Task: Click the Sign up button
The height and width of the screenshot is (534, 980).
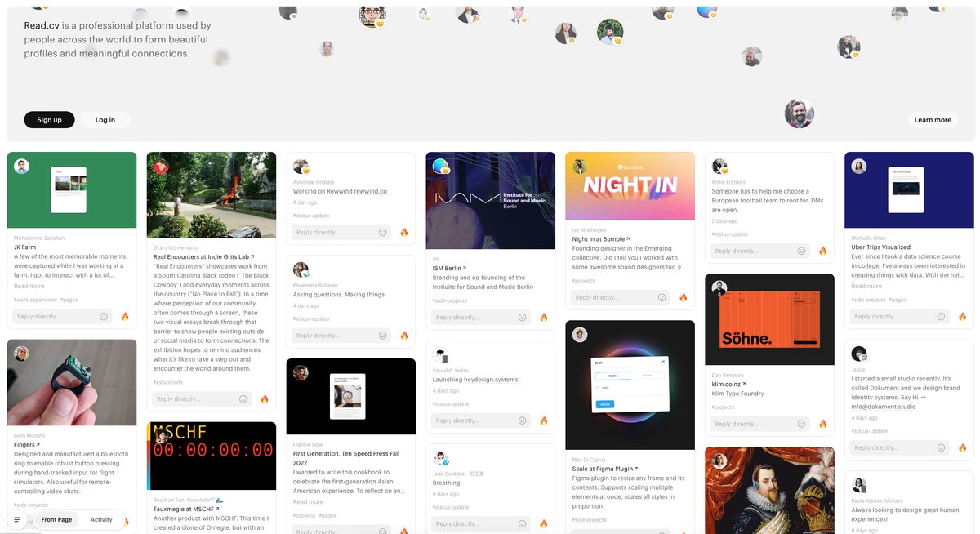Action: pos(49,120)
